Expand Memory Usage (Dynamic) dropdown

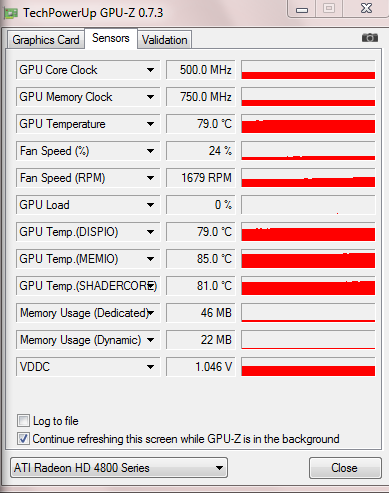coord(150,340)
